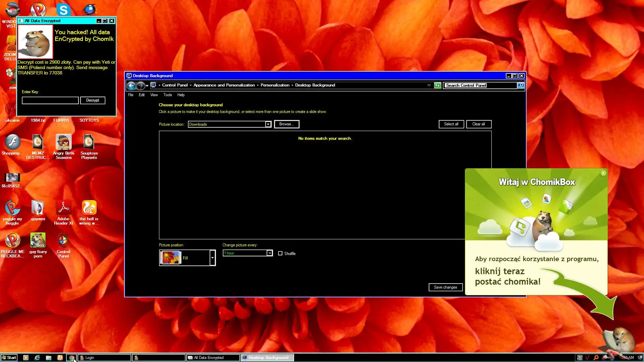Open the View menu
This screenshot has height=362, width=644.
(x=154, y=95)
